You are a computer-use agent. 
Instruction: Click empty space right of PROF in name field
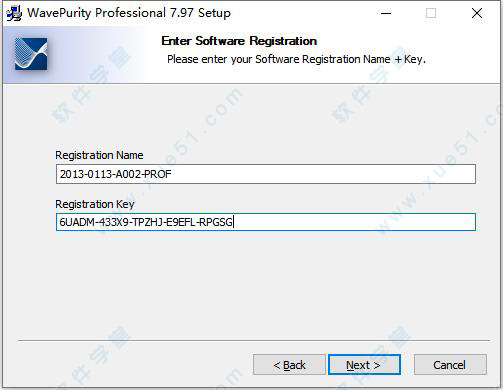point(323,174)
